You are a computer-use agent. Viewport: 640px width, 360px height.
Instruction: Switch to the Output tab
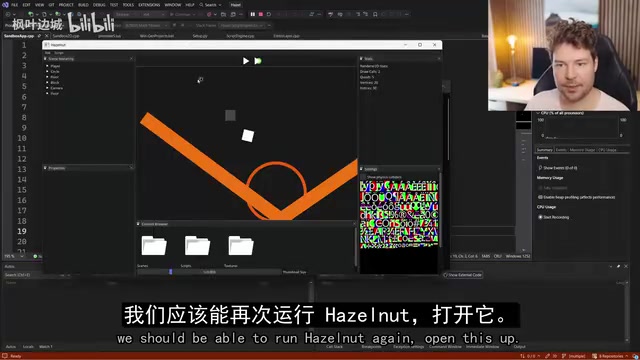pos(519,347)
